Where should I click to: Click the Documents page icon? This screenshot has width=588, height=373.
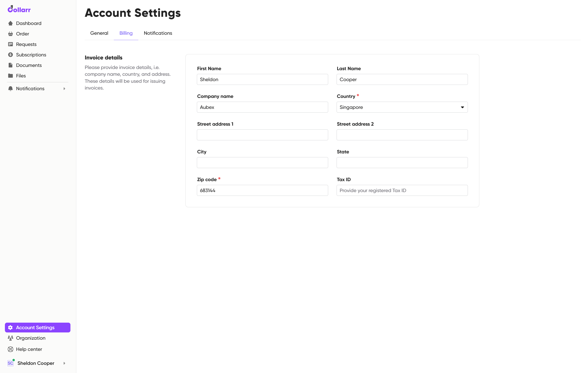(x=10, y=65)
